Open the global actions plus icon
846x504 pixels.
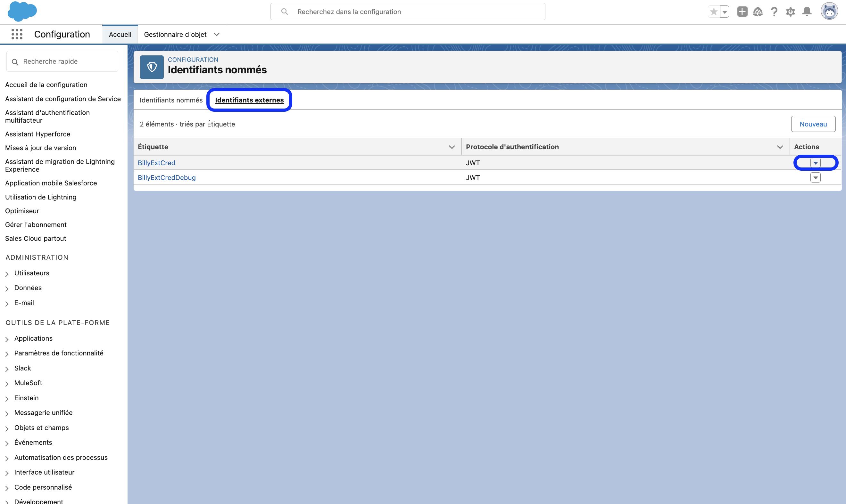pyautogui.click(x=742, y=12)
